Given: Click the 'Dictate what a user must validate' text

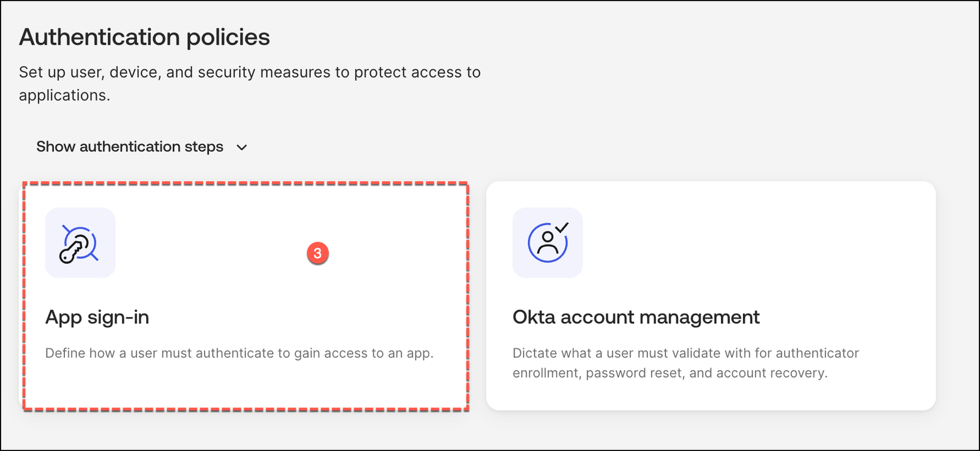Looking at the screenshot, I should click(685, 353).
